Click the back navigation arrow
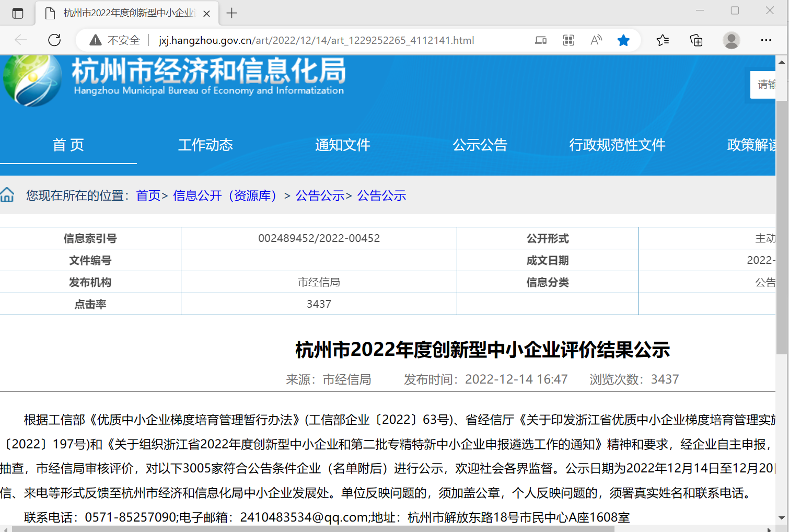Viewport: 789px width, 532px height. click(x=20, y=40)
